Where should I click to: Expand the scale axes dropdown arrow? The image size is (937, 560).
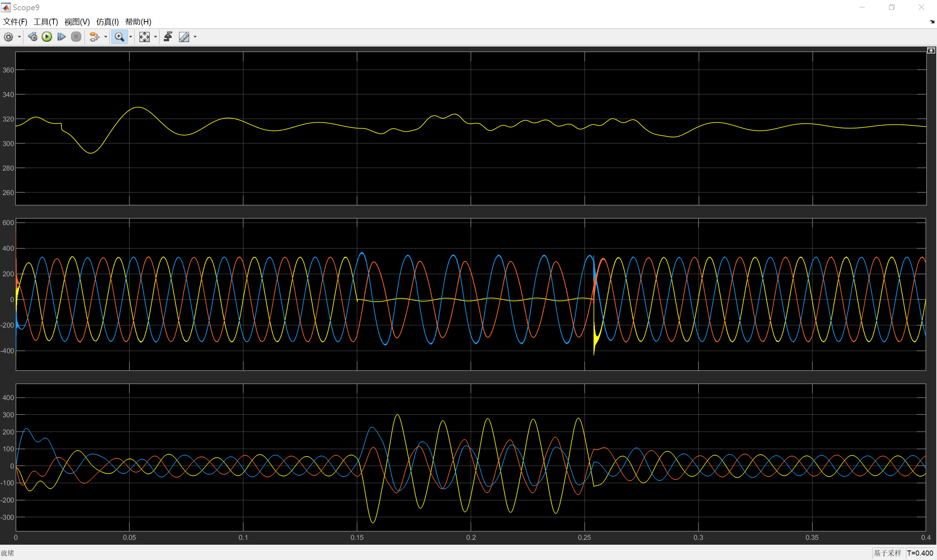point(156,37)
